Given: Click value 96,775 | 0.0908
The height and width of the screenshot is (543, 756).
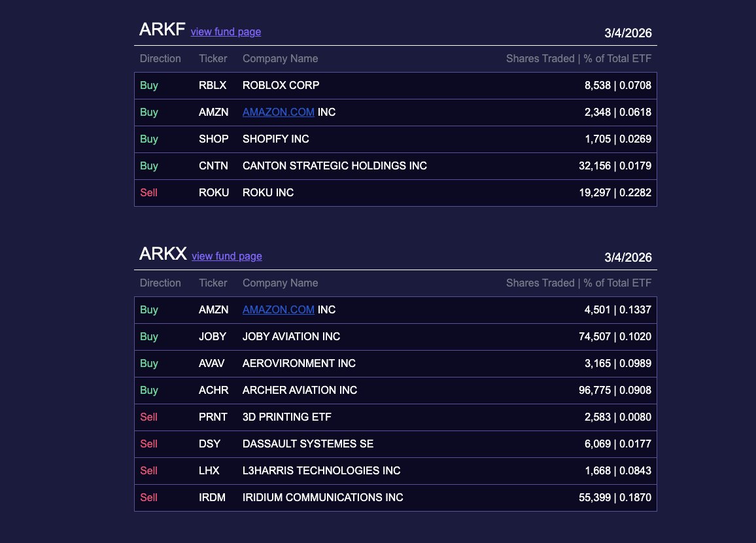Looking at the screenshot, I should tap(615, 390).
